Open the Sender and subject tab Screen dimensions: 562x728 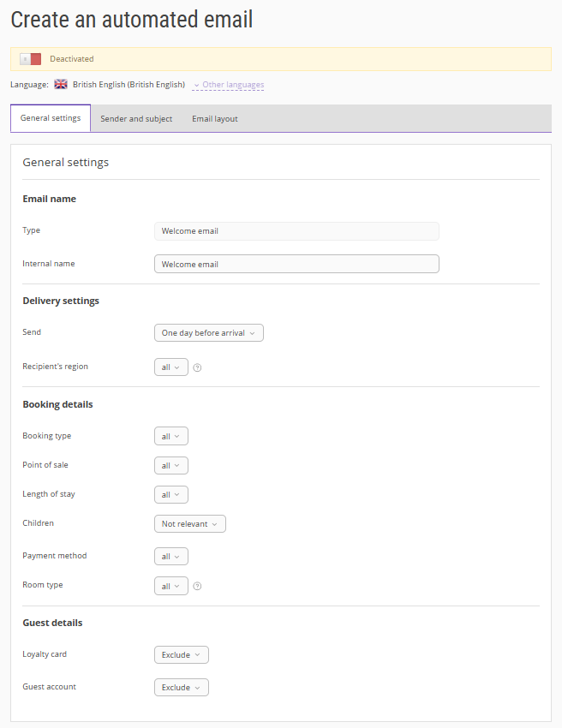pos(136,119)
